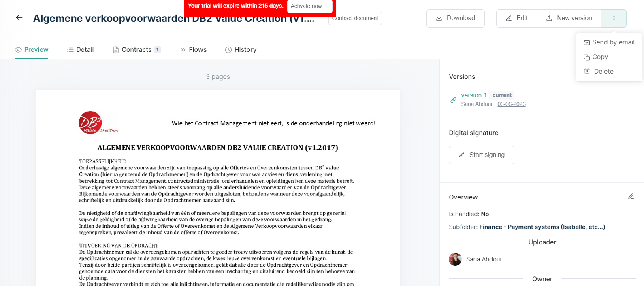Viewport: 644px width, 286px height.
Task: Open version 1 link
Action: click(x=474, y=95)
